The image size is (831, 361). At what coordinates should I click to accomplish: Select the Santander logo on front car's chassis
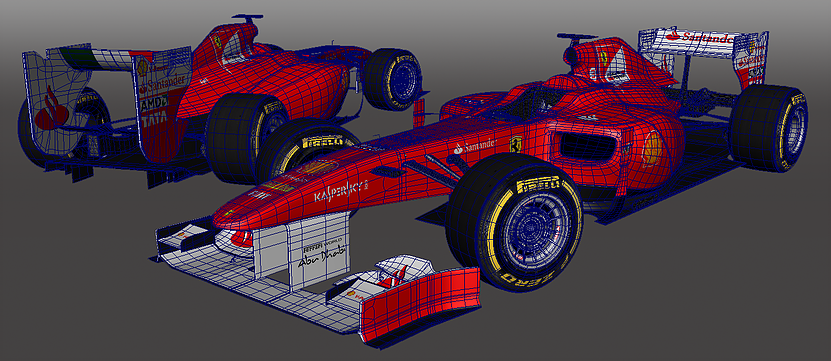[475, 146]
